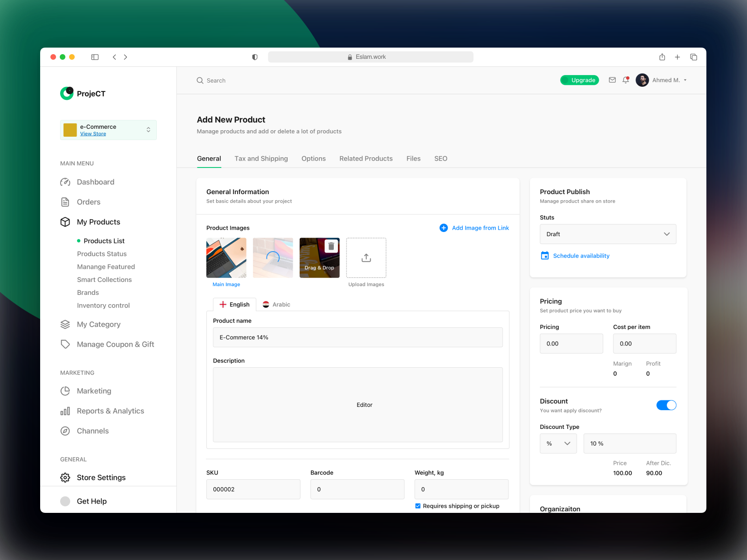Viewport: 747px width, 560px height.
Task: Click the Orders document icon
Action: pyautogui.click(x=65, y=202)
